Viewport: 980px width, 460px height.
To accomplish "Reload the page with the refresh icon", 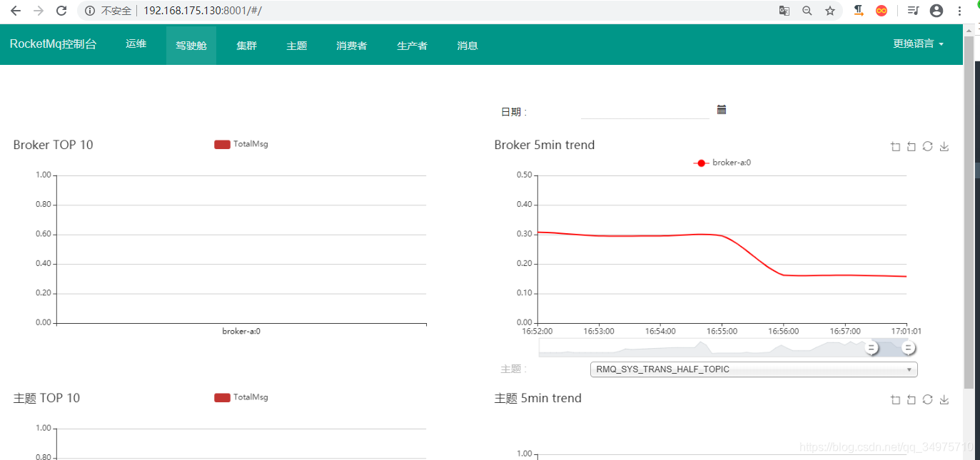I will click(x=61, y=11).
